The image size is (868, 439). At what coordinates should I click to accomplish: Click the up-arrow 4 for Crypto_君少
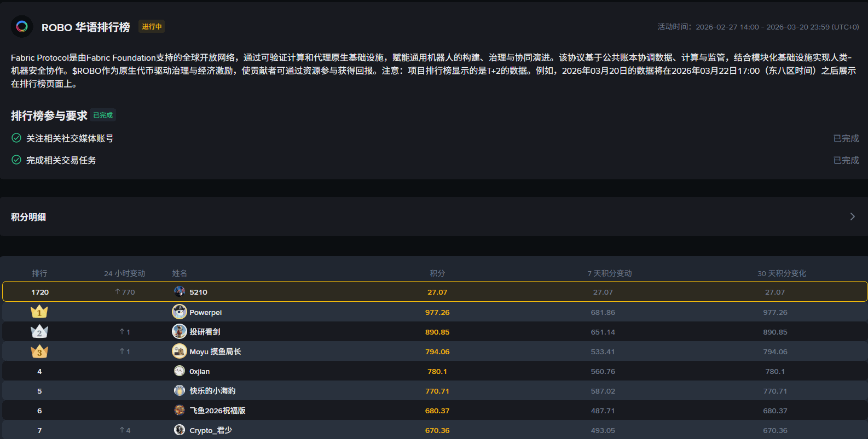tap(125, 430)
